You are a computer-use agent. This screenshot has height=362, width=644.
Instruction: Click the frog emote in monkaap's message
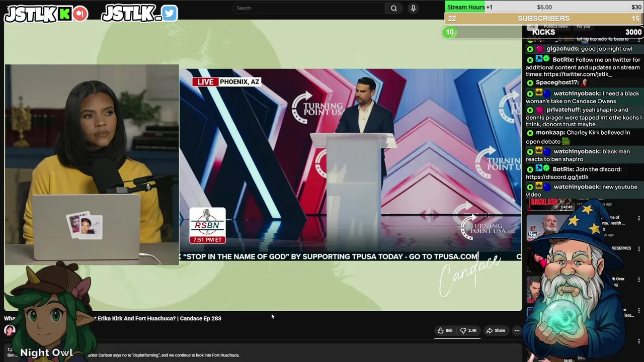pyautogui.click(x=566, y=142)
